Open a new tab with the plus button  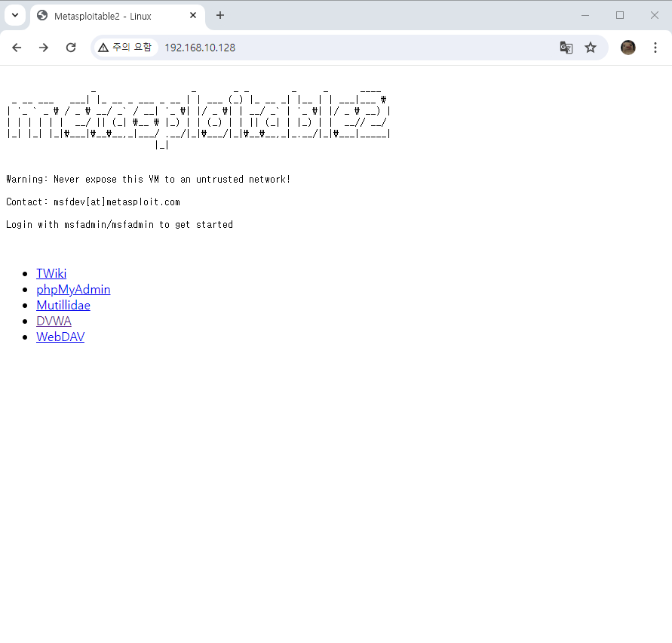[220, 15]
